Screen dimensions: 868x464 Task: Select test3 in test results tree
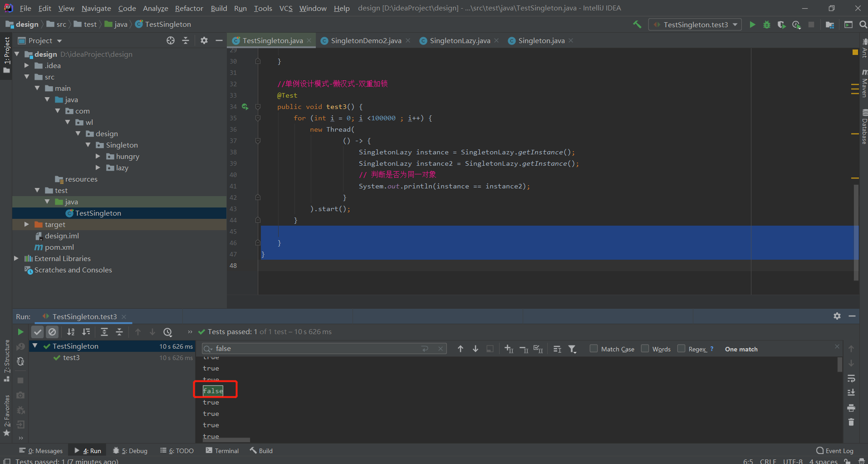(71, 357)
